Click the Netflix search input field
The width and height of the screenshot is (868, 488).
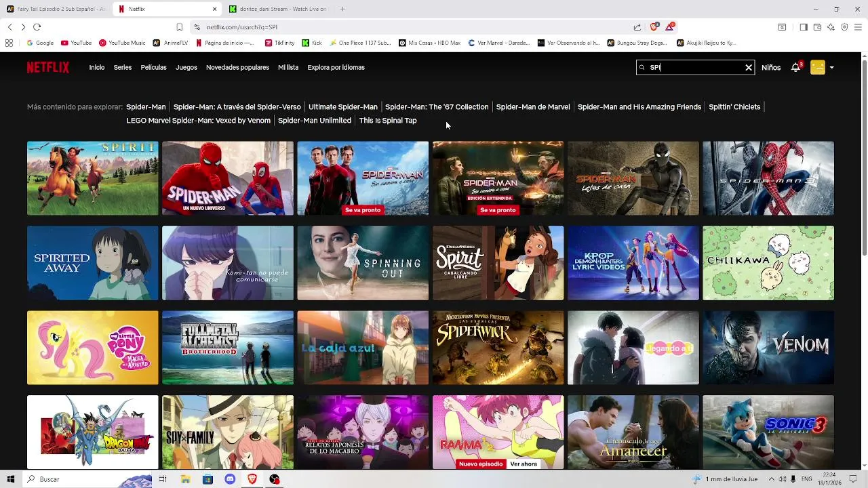click(x=695, y=67)
